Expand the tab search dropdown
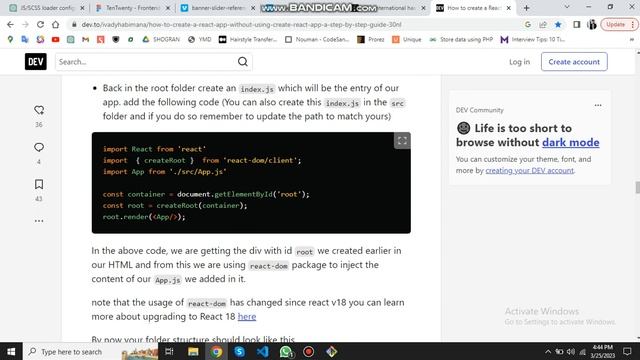The height and width of the screenshot is (360, 640). coord(567,7)
